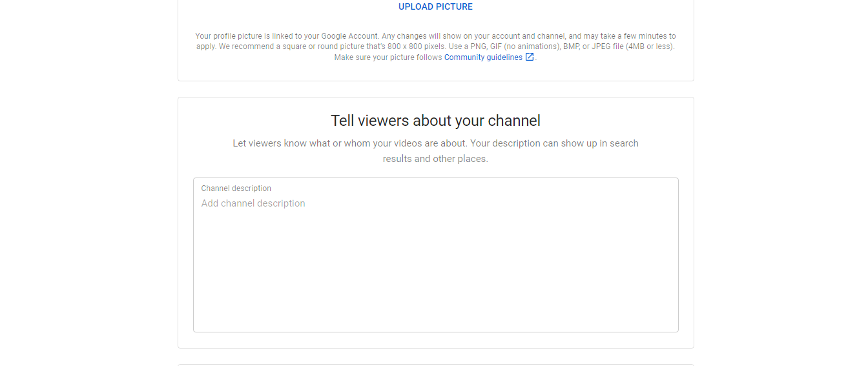Click 'may take a few minutes to' text
The width and height of the screenshot is (868, 366).
tap(626, 36)
